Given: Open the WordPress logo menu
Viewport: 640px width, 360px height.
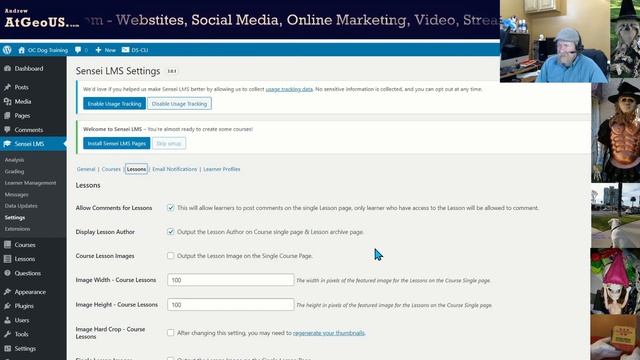Looking at the screenshot, I should [x=7, y=50].
